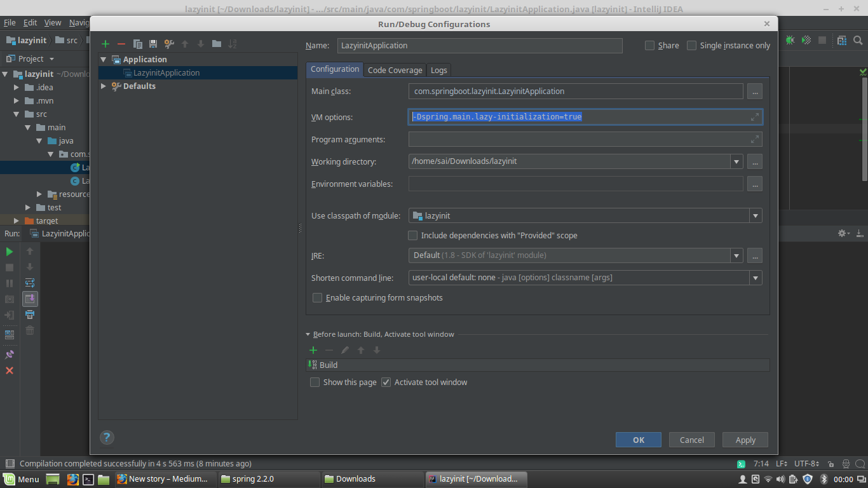Image resolution: width=868 pixels, height=488 pixels.
Task: Pin the Run tab
Action: point(10,355)
